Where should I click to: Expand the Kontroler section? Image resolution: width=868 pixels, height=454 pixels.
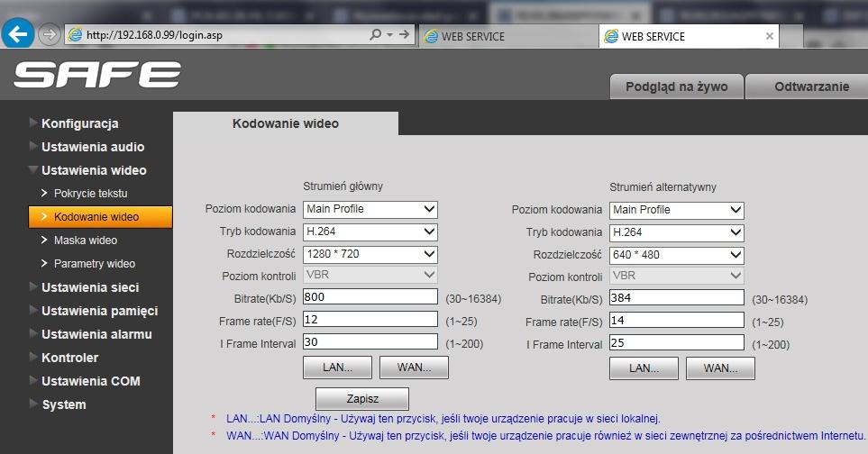click(64, 358)
